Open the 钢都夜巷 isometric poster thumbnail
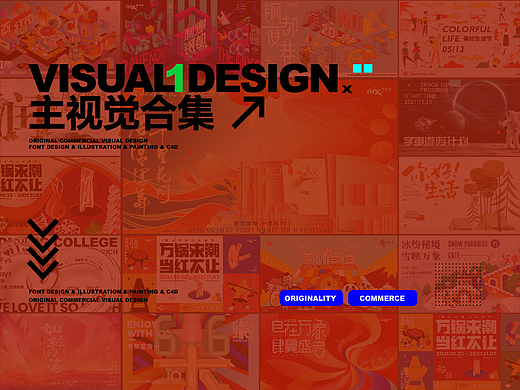The height and width of the screenshot is (390, 520). (329, 39)
